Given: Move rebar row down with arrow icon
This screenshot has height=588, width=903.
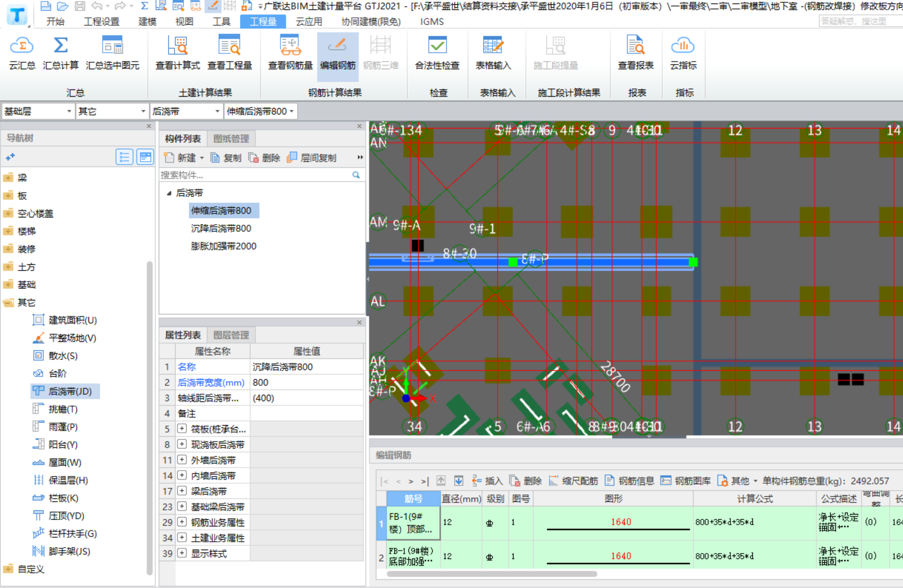Looking at the screenshot, I should click(x=458, y=481).
